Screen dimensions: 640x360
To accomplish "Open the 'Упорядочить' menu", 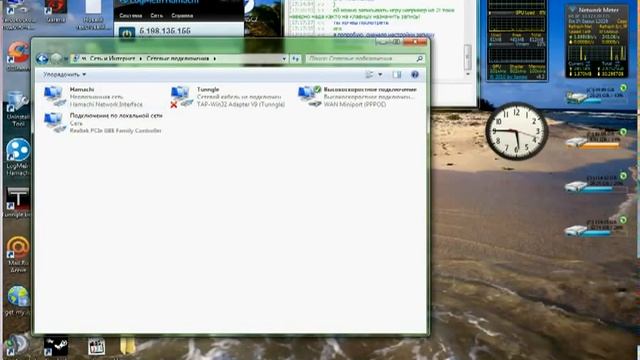I will tap(64, 75).
